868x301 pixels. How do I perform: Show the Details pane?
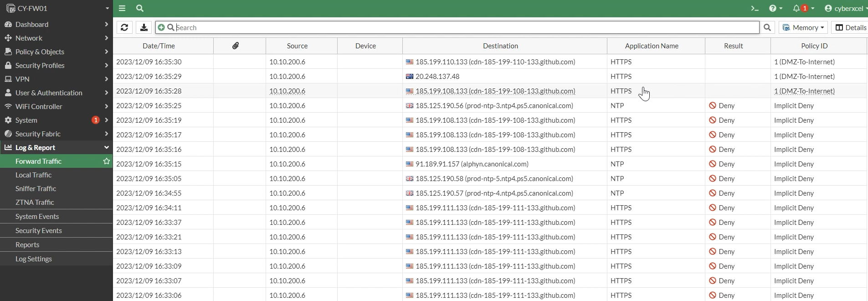coord(850,27)
